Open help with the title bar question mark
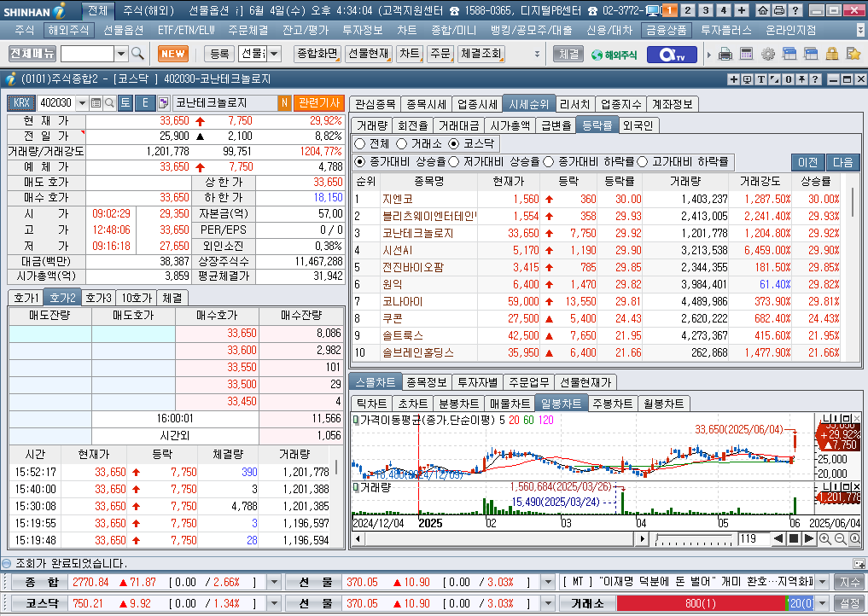The width and height of the screenshot is (868, 616). (x=795, y=10)
